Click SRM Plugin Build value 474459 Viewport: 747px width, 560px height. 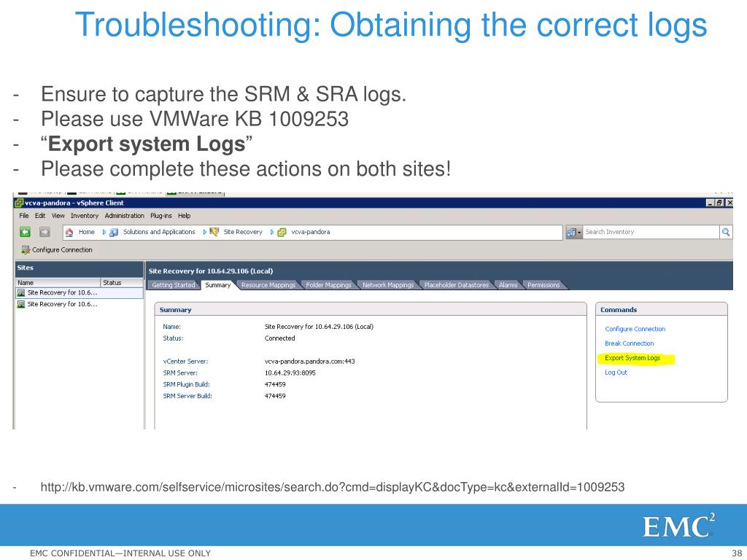pos(275,384)
